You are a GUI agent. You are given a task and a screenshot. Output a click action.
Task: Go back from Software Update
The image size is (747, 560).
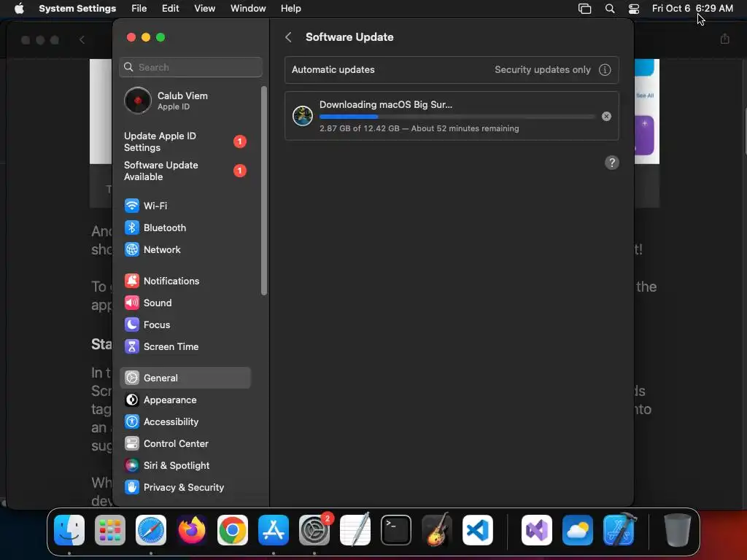click(288, 37)
